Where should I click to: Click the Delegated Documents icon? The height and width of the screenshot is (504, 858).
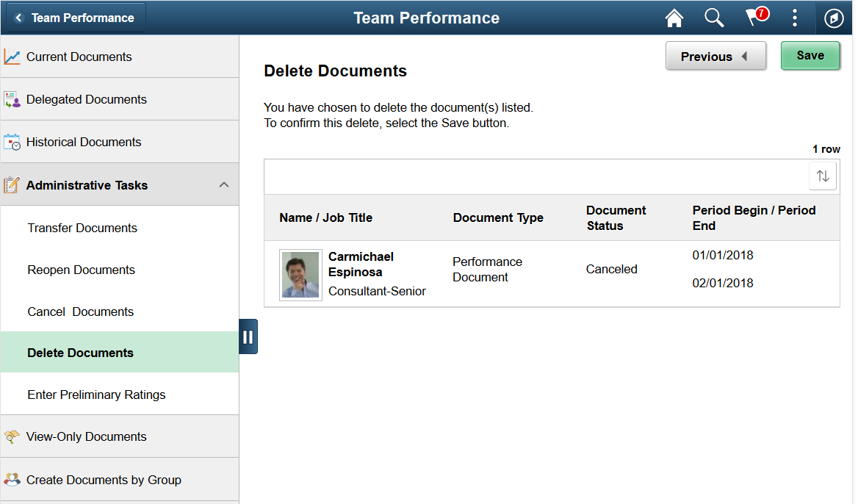pyautogui.click(x=12, y=100)
